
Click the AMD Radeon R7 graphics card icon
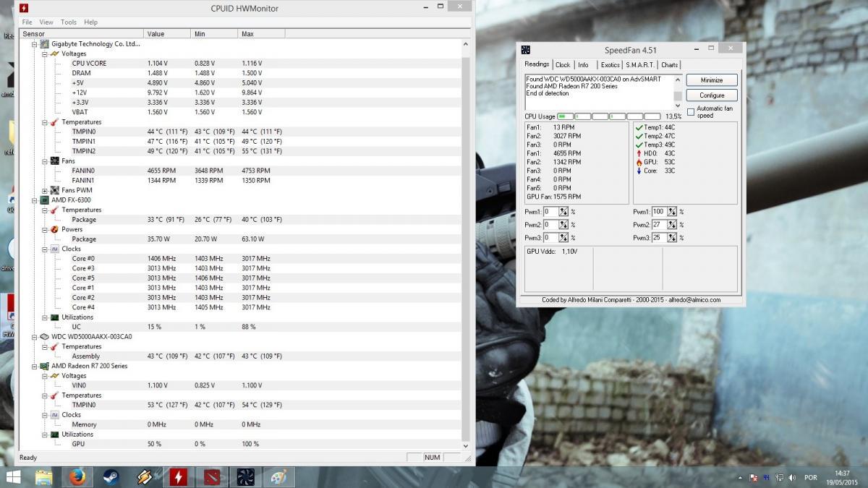pos(44,366)
